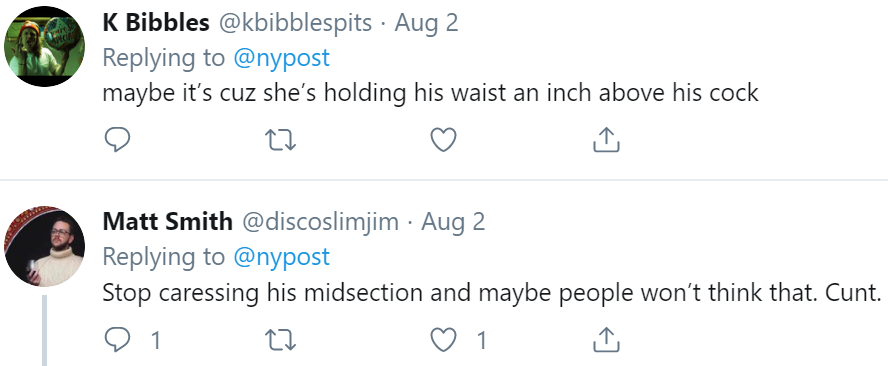Screen dimensions: 888x366
Task: Open the tweet text starting 'Stop caressing'
Action: [492, 292]
